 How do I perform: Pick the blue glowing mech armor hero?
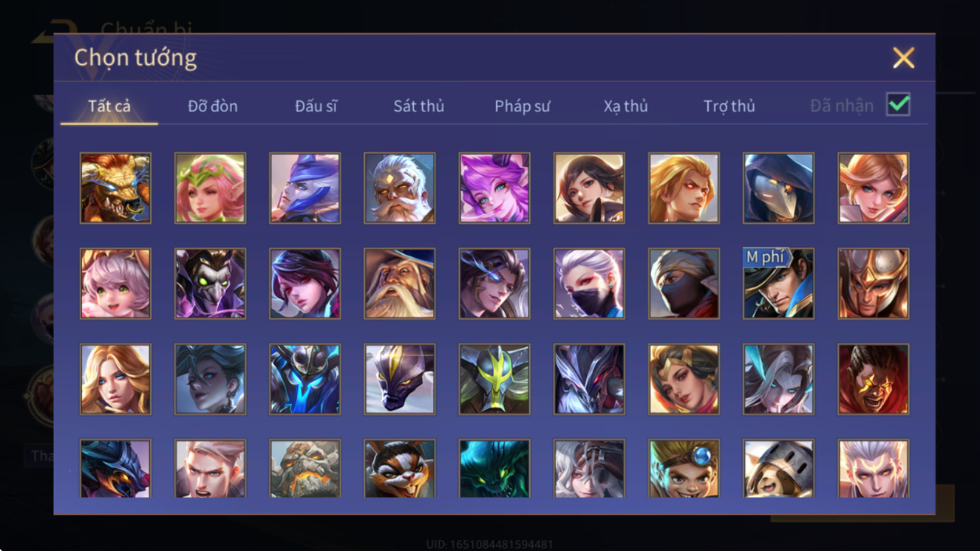(x=304, y=379)
